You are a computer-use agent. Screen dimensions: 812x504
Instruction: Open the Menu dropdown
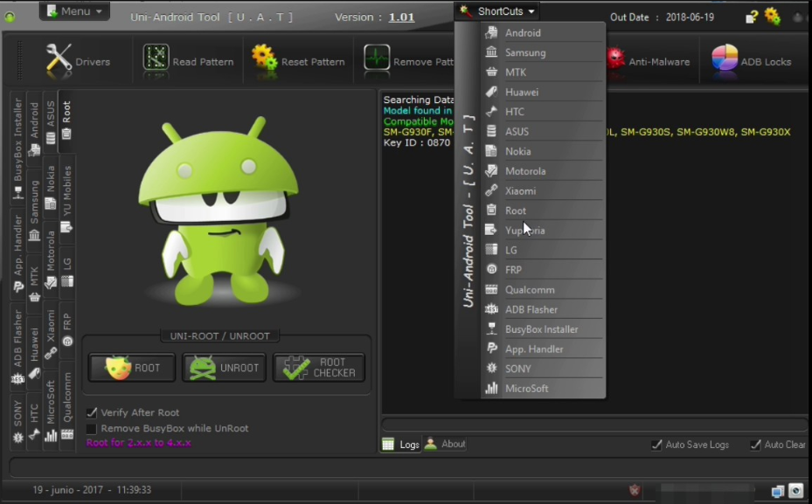[x=74, y=11]
